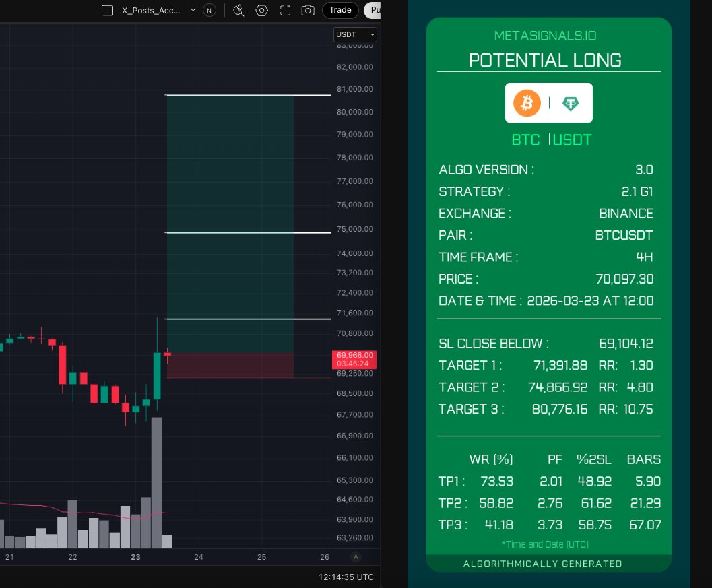This screenshot has width=712, height=588.
Task: Click the BTC ticker text
Action: (526, 140)
